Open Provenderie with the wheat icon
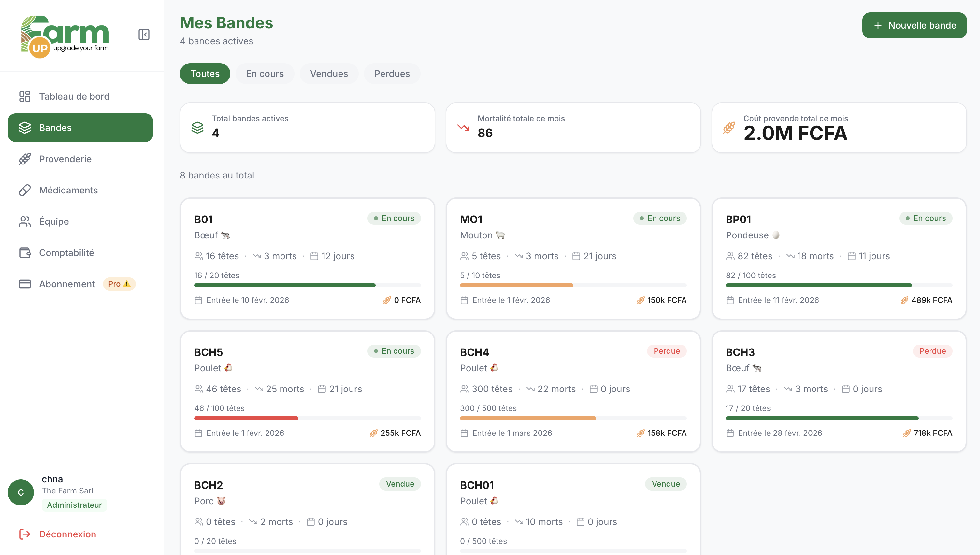The image size is (980, 555). [x=25, y=159]
